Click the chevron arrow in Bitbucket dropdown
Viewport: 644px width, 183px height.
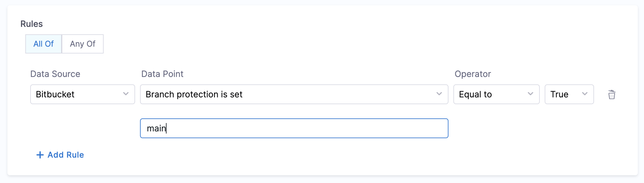pyautogui.click(x=126, y=94)
